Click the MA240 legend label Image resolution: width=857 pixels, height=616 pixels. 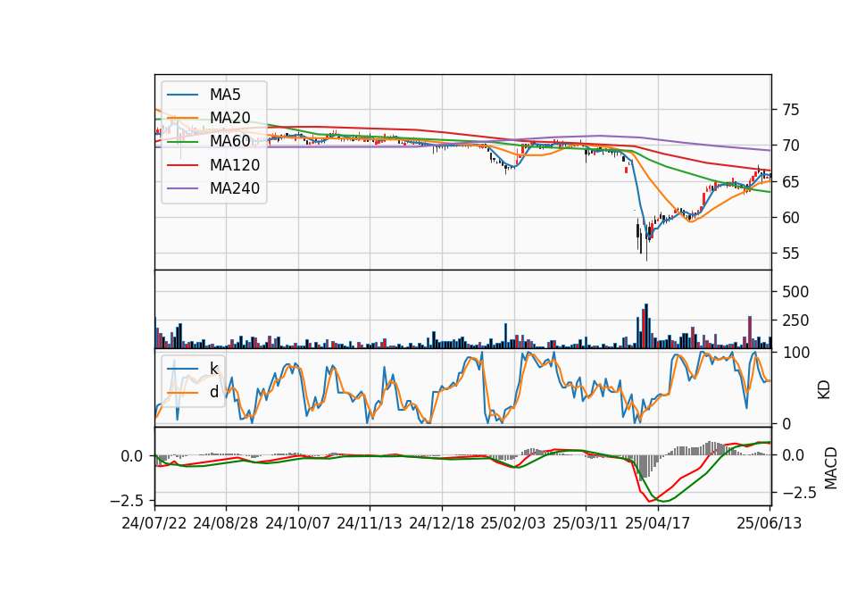click(x=235, y=188)
